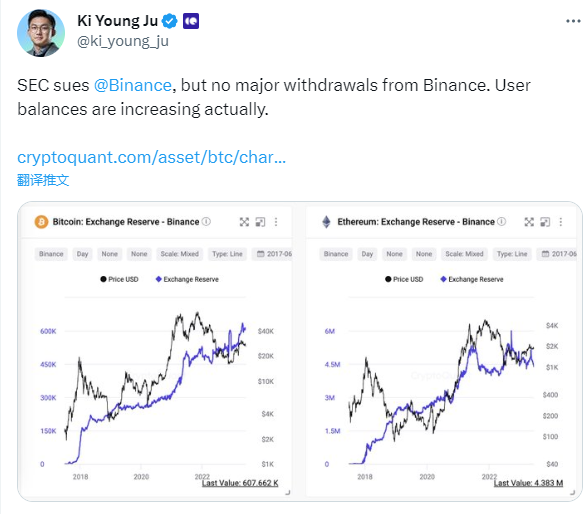Expand the Bitcoin chart to fullscreen
The width and height of the screenshot is (587, 514).
(244, 222)
